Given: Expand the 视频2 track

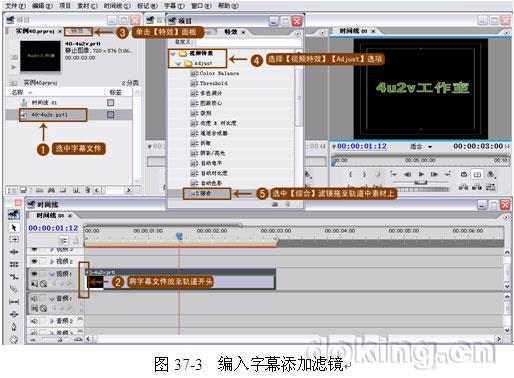Looking at the screenshot, I should pos(52,261).
